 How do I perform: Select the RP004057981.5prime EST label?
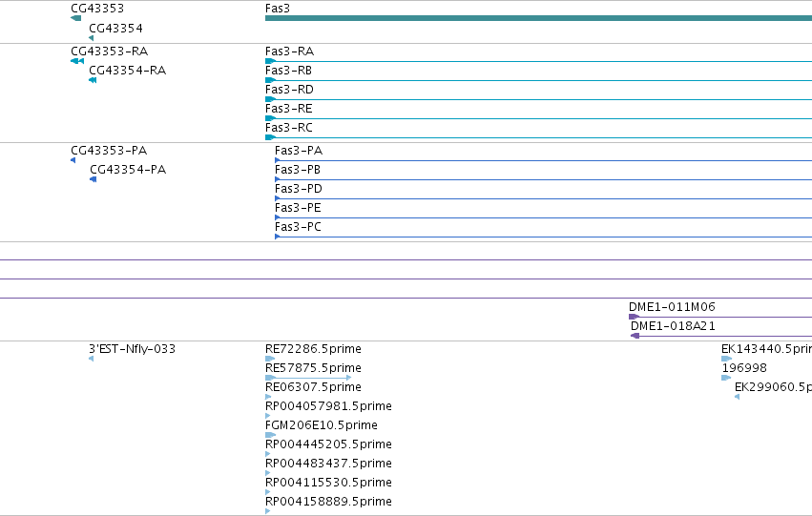tap(328, 406)
